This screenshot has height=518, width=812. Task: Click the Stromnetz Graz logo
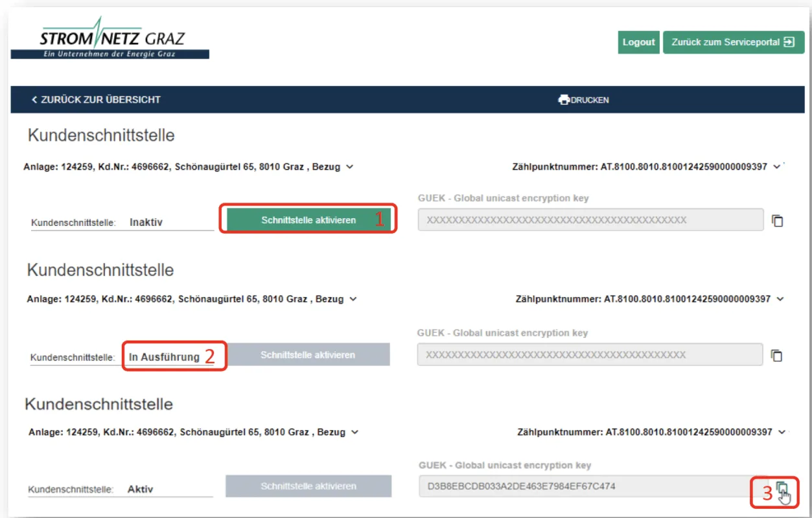pos(110,38)
